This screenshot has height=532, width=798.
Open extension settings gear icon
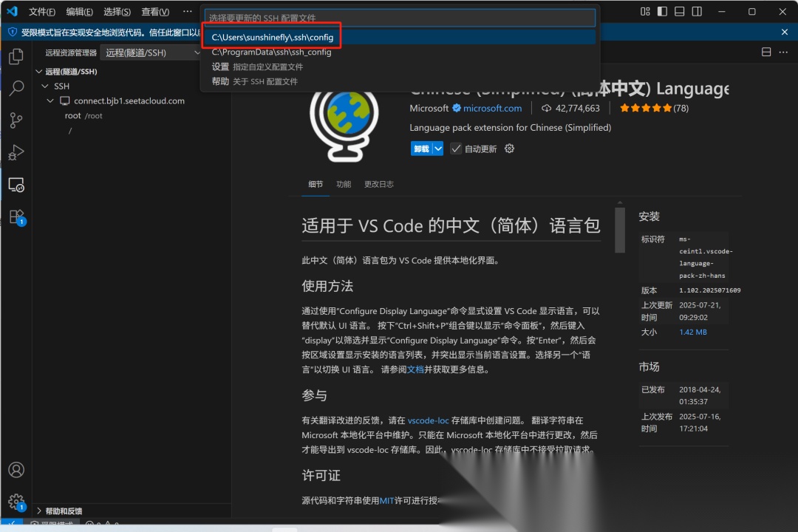[509, 149]
